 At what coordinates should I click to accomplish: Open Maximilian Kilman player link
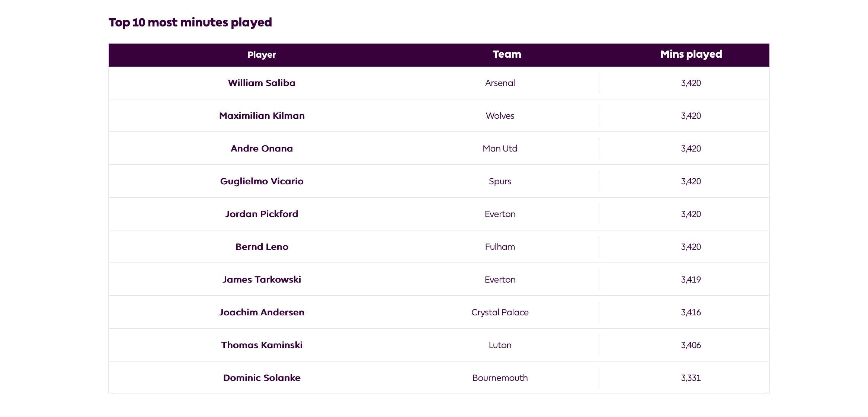coord(262,116)
